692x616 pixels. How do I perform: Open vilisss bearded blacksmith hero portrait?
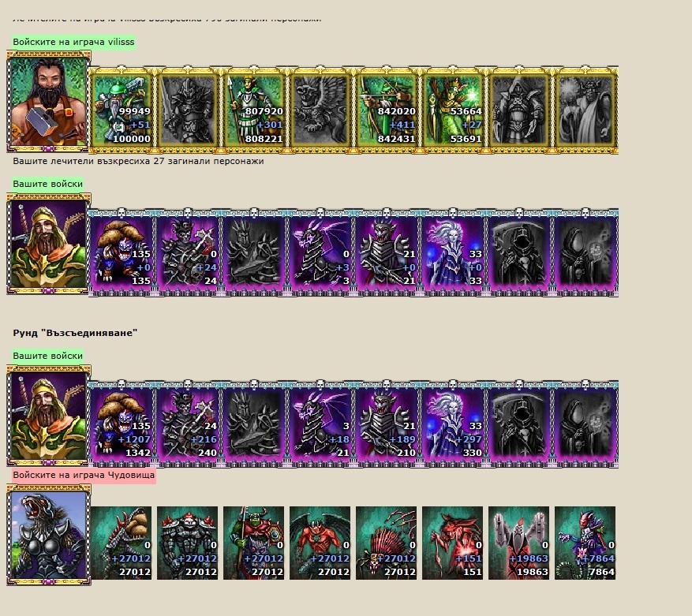point(49,102)
